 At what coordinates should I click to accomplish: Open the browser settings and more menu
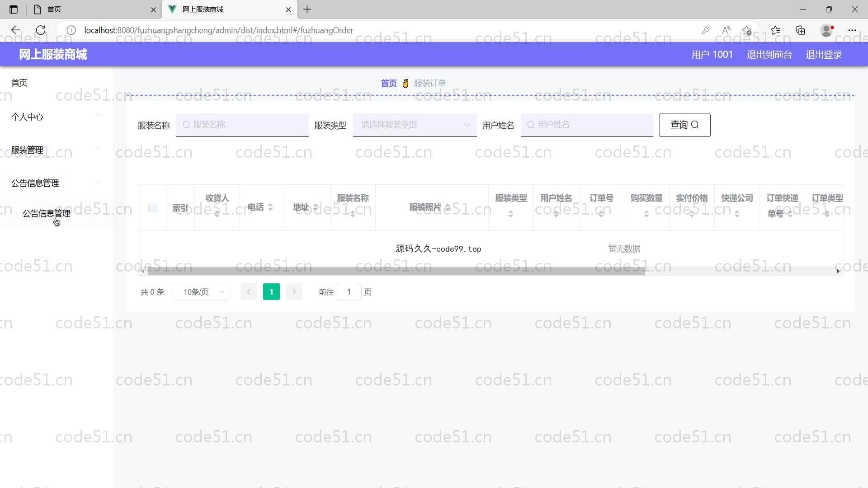pos(852,30)
